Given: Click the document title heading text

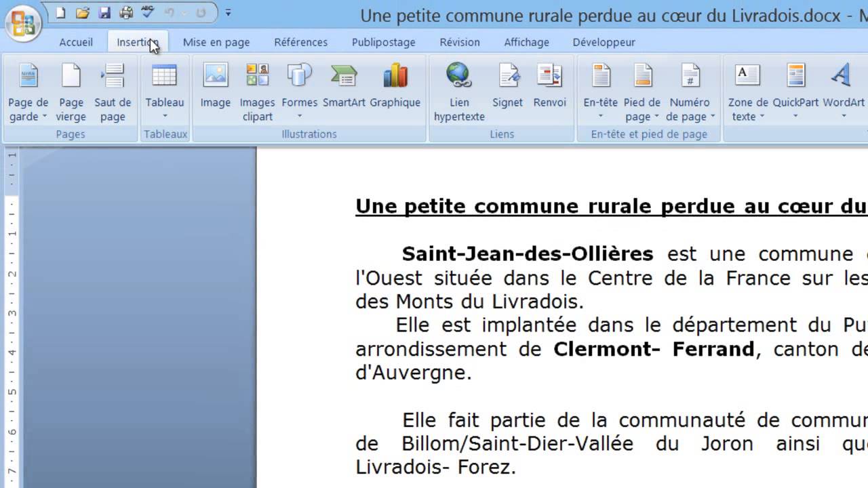Looking at the screenshot, I should [611, 206].
